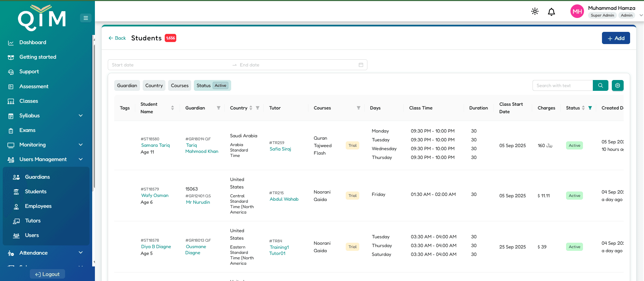Open table settings gear icon
This screenshot has width=644, height=281.
(618, 85)
